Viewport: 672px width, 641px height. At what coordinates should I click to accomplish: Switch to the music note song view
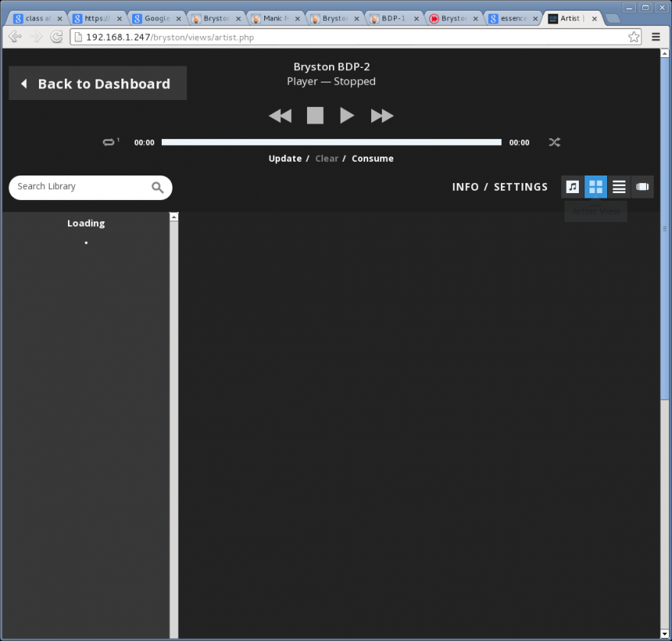pyautogui.click(x=573, y=187)
